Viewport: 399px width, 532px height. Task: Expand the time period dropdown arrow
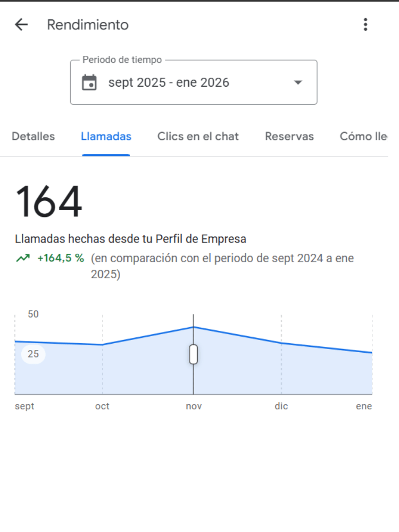click(298, 82)
